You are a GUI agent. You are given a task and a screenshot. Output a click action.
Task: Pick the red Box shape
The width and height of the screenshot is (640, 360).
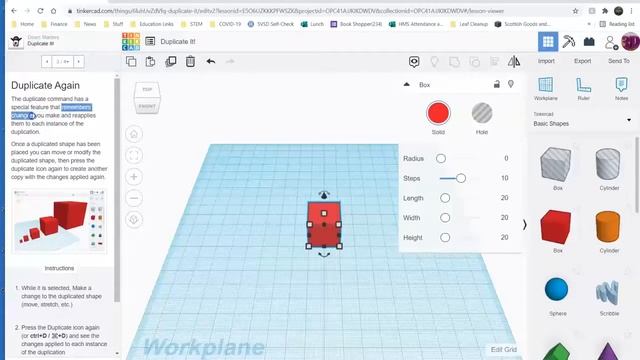[x=556, y=227]
